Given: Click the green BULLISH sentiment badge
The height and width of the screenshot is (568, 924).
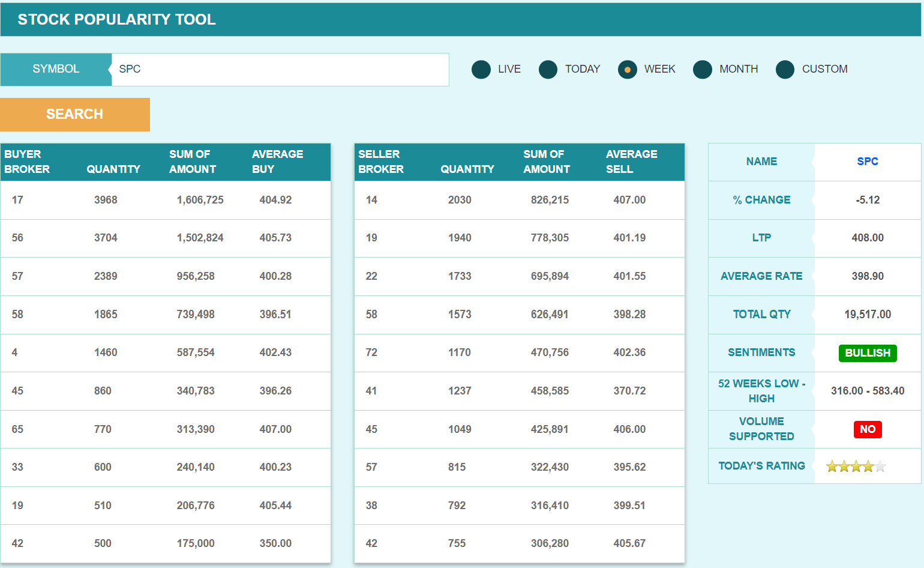Looking at the screenshot, I should point(867,353).
